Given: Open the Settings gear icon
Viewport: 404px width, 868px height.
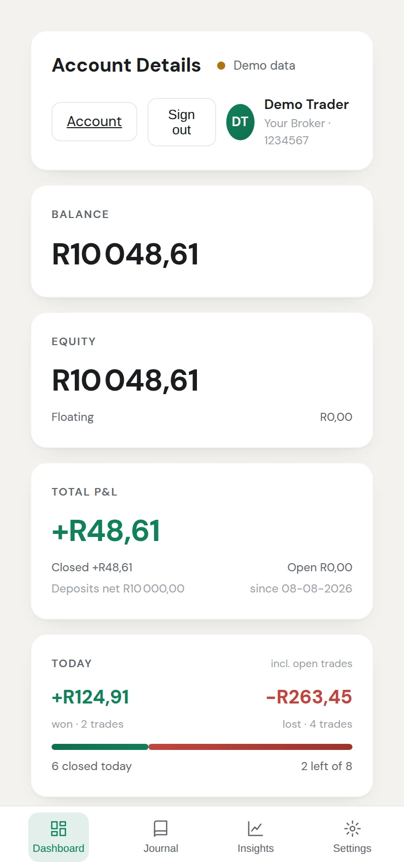Looking at the screenshot, I should (x=352, y=828).
